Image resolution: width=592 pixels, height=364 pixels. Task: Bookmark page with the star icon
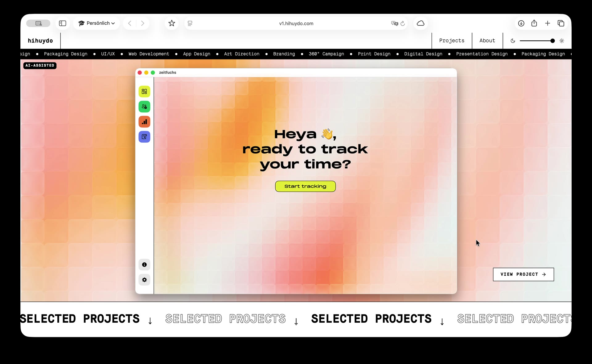click(172, 23)
